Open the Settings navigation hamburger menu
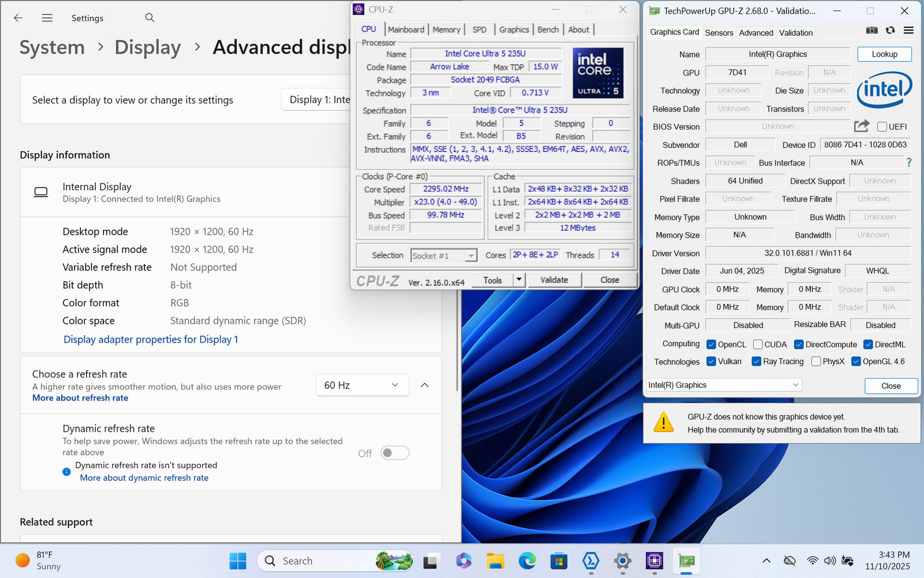Image resolution: width=924 pixels, height=578 pixels. [x=47, y=18]
